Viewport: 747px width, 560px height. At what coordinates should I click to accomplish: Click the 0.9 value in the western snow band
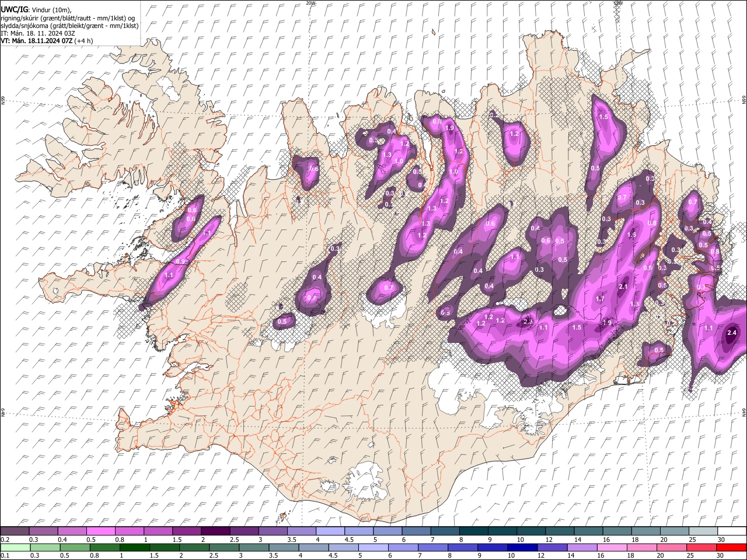pos(181,261)
